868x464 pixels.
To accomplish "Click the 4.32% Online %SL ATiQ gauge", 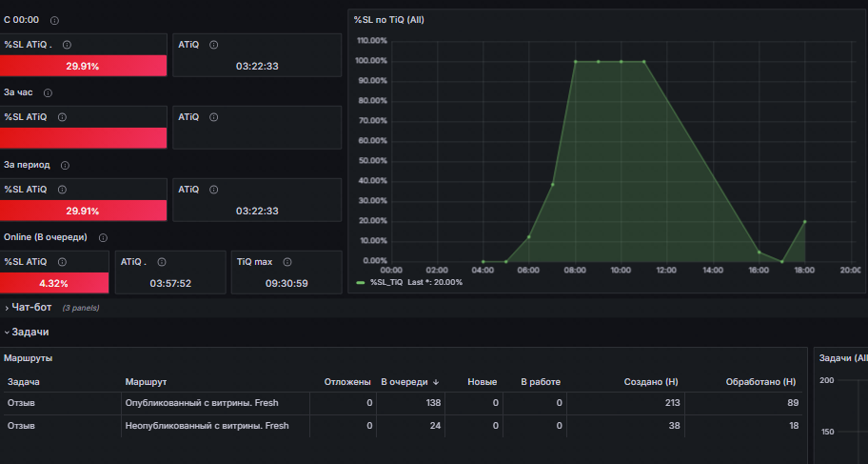I will point(54,283).
